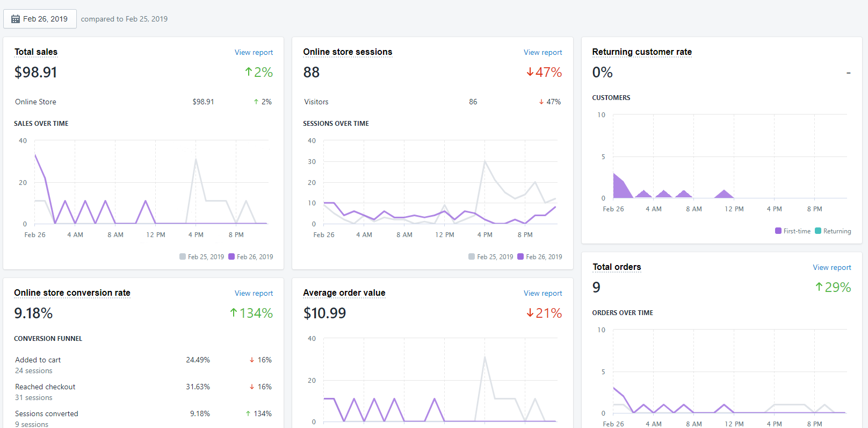
Task: Click the 31.63% reached checkout value
Action: [x=198, y=387]
